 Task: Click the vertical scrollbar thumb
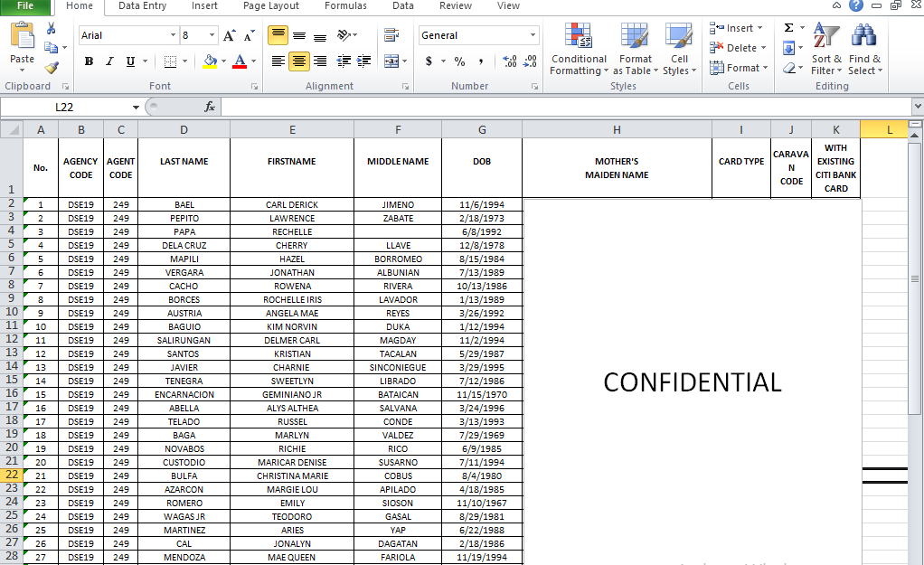tap(915, 278)
